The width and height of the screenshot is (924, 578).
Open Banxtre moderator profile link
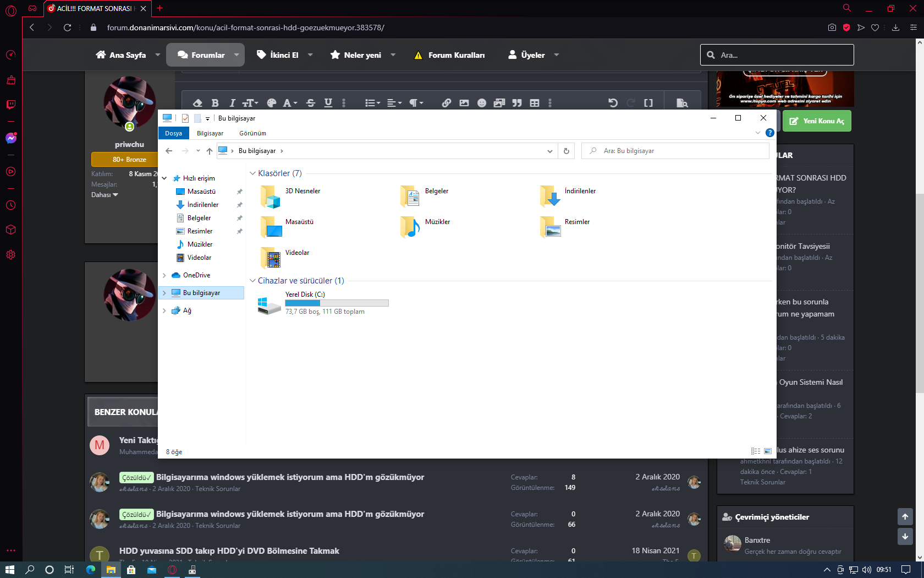click(757, 540)
